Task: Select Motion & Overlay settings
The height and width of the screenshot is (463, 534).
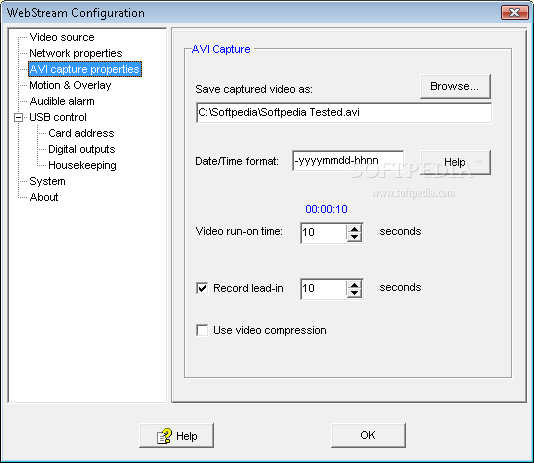Action: (x=70, y=85)
